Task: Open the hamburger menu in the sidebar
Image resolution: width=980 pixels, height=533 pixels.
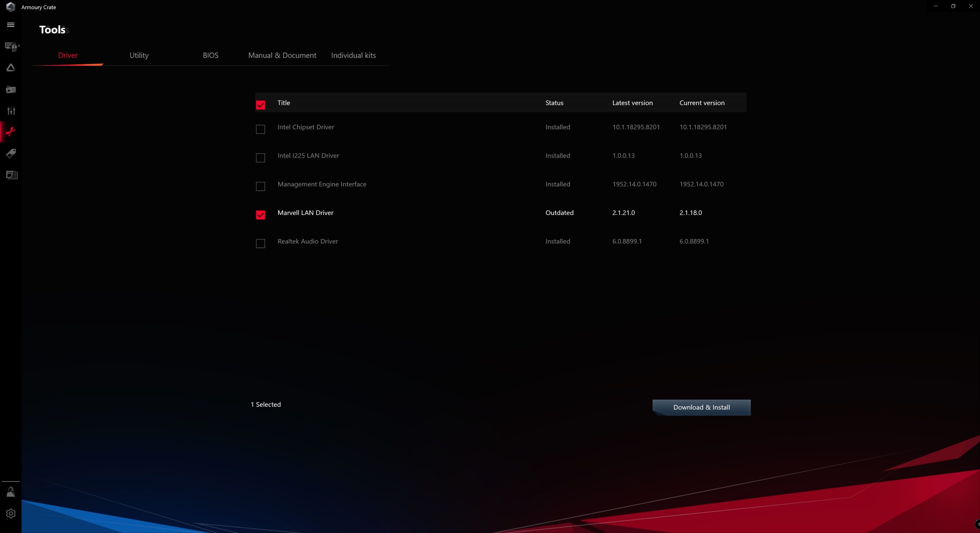Action: (11, 25)
